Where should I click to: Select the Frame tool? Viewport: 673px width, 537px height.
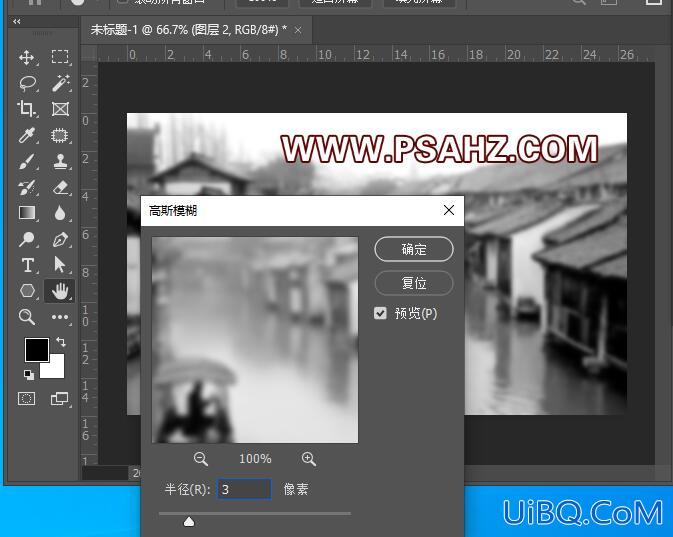tap(60, 109)
